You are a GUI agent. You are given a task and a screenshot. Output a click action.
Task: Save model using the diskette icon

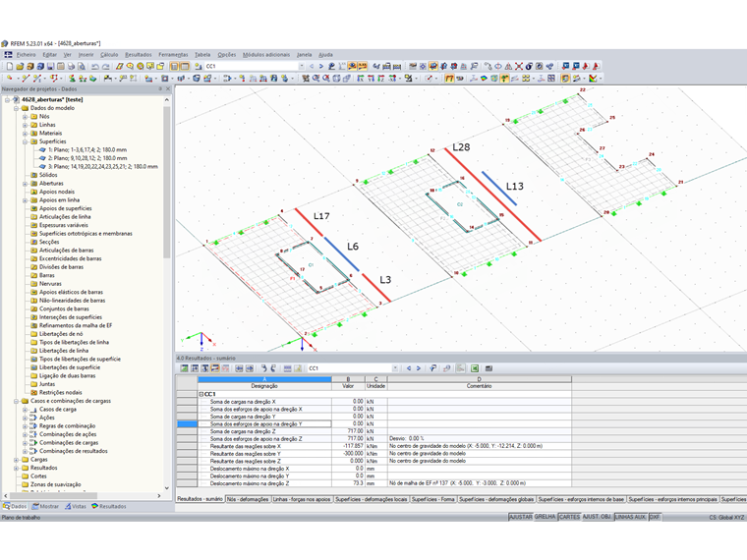pyautogui.click(x=50, y=66)
